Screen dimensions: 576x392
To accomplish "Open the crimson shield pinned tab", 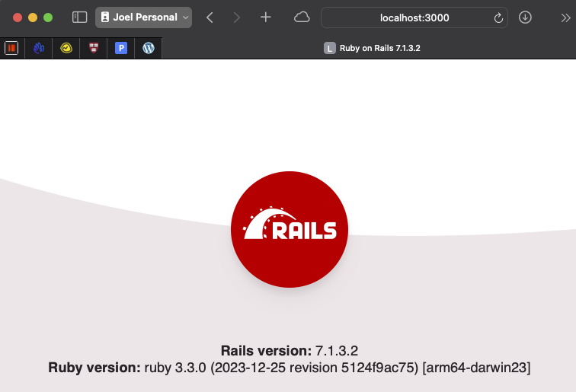I will tap(94, 48).
